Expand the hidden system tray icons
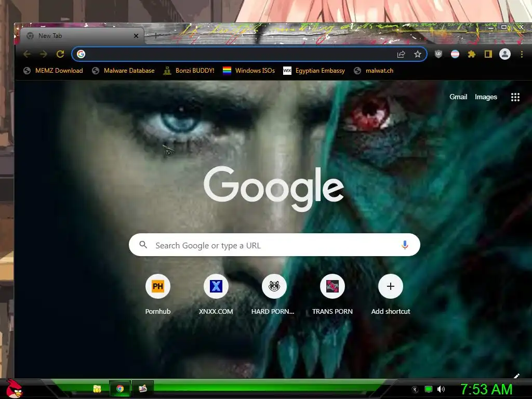 415,390
